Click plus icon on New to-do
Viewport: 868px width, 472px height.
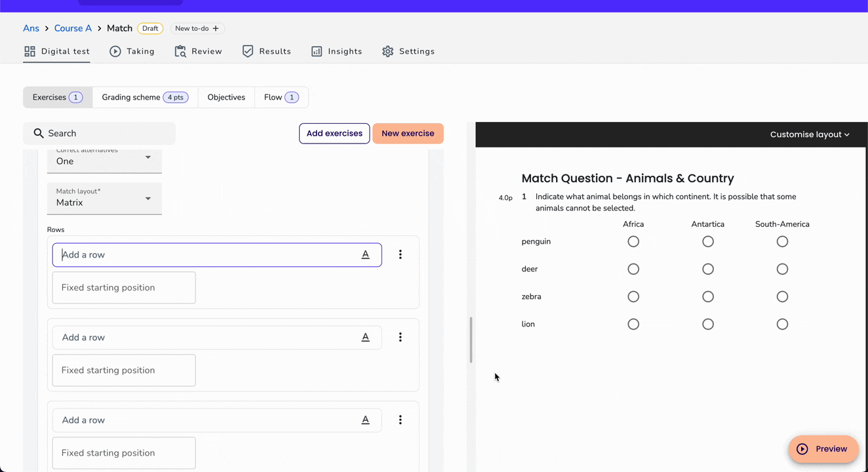(216, 28)
